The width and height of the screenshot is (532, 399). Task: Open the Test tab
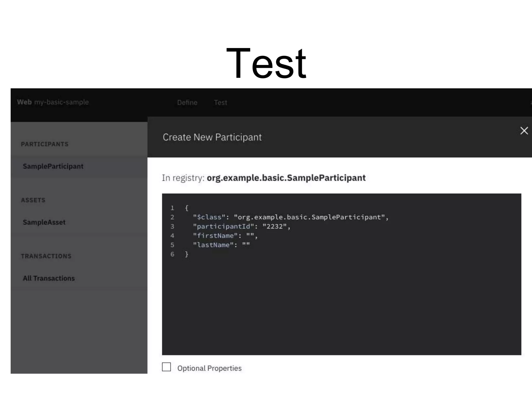click(x=221, y=103)
